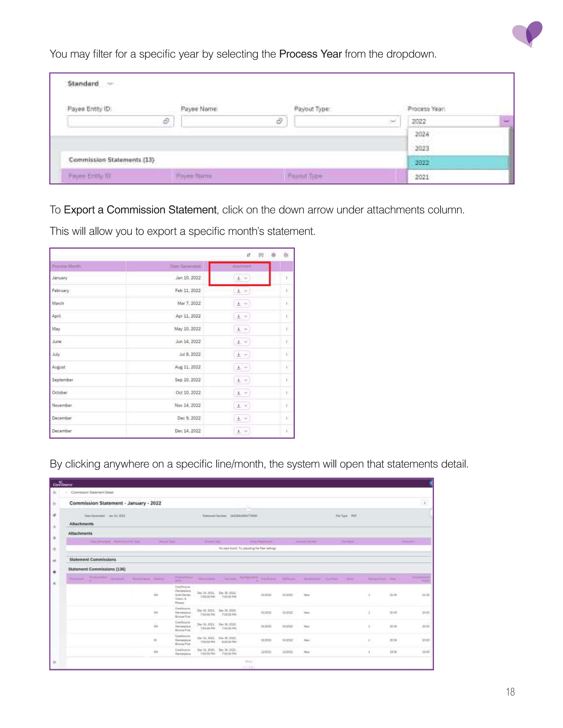563x728 pixels.
Task: Click 'Statement Commissions (136)' table title
Action: 97,569
